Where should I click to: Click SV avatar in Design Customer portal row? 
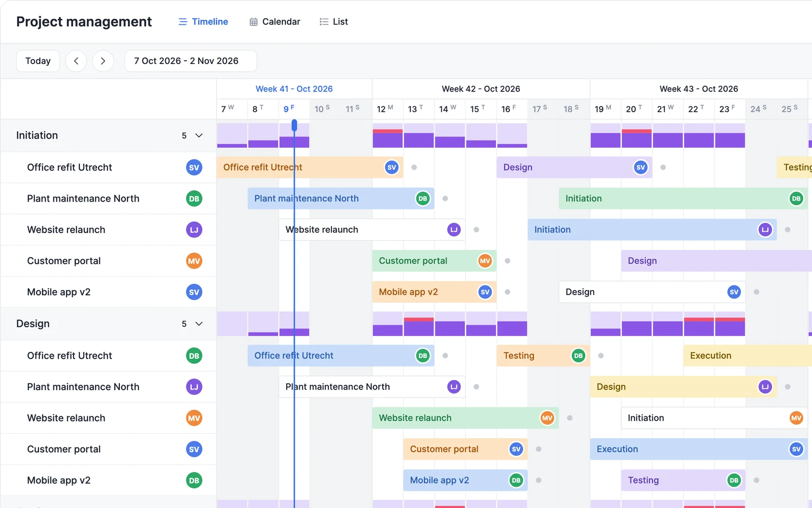(x=194, y=450)
